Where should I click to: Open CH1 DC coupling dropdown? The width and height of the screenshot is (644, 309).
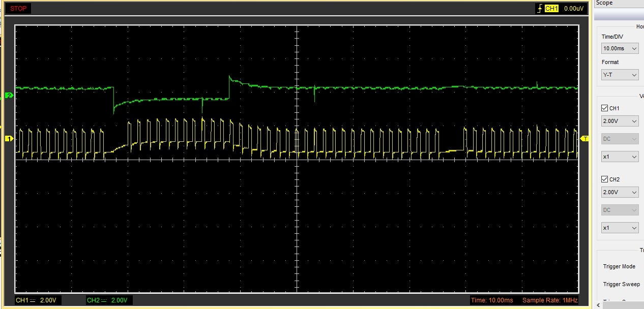point(620,139)
